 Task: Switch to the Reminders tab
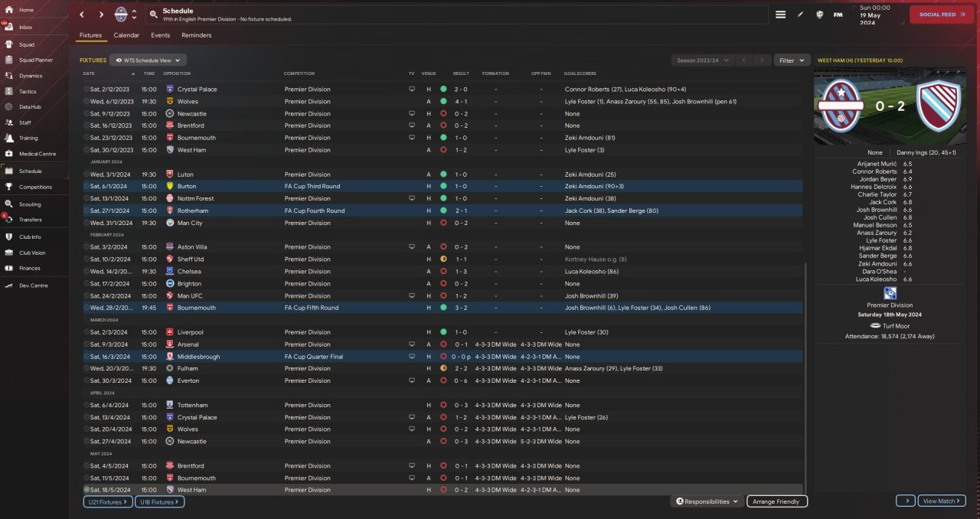click(x=196, y=35)
